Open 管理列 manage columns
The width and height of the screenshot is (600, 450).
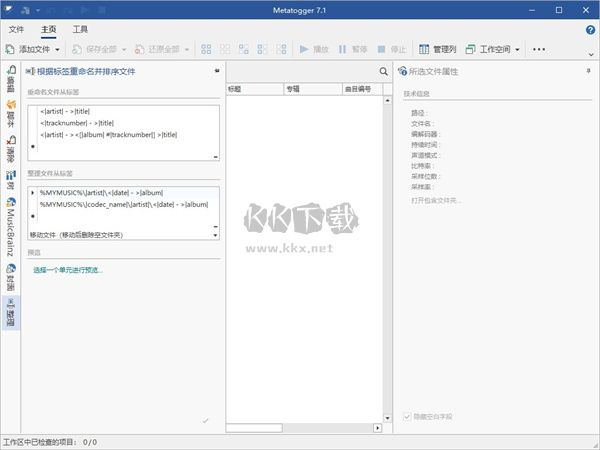coord(437,49)
